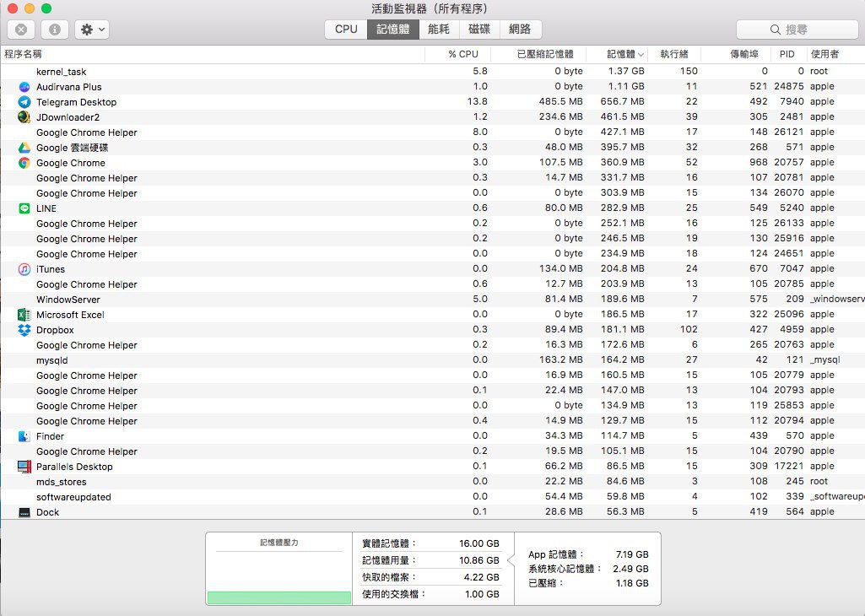The image size is (865, 616).
Task: Open the process info inspector button
Action: point(55,30)
